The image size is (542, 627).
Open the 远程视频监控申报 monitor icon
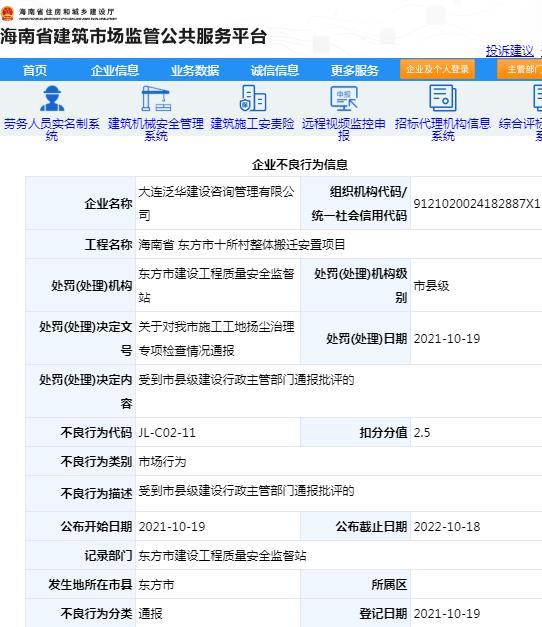click(344, 98)
